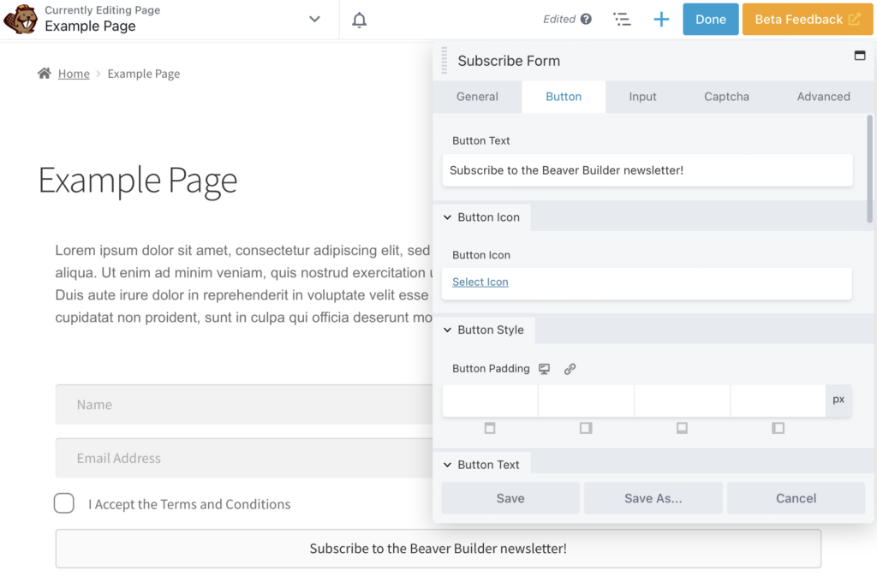Switch to the Input tab
The height and width of the screenshot is (588, 877).
click(x=642, y=97)
